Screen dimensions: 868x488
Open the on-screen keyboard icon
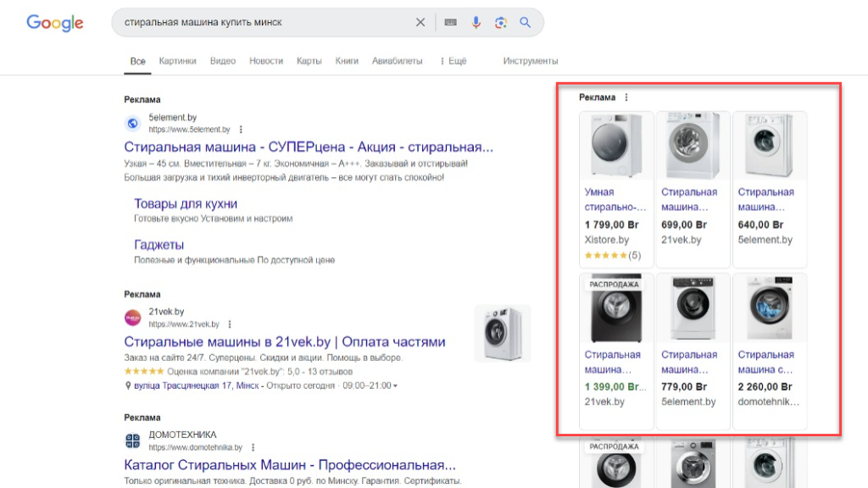pos(450,23)
